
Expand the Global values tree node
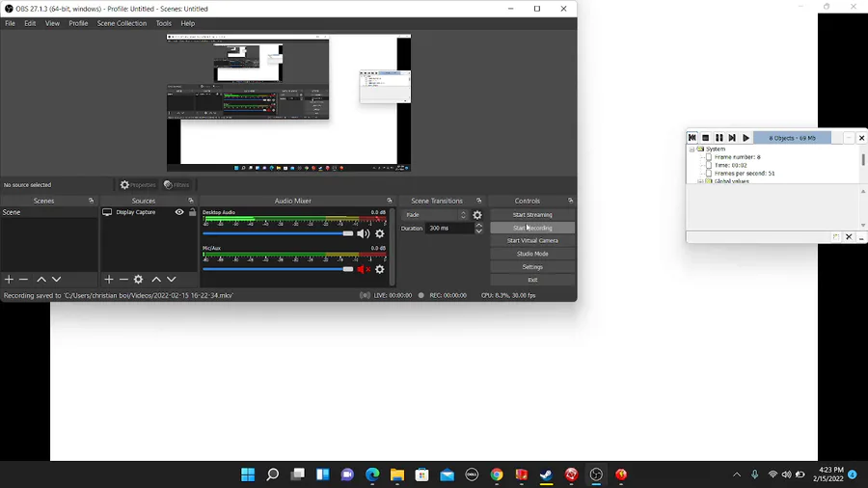pos(700,181)
